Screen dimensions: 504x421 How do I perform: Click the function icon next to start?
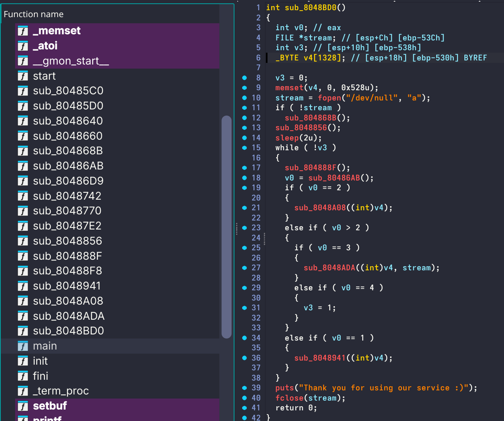point(23,76)
